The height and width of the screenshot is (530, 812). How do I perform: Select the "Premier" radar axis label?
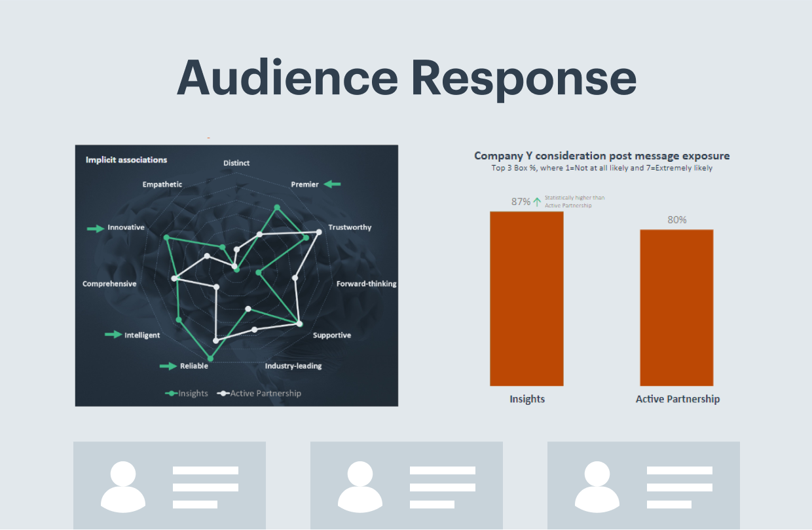tap(305, 185)
